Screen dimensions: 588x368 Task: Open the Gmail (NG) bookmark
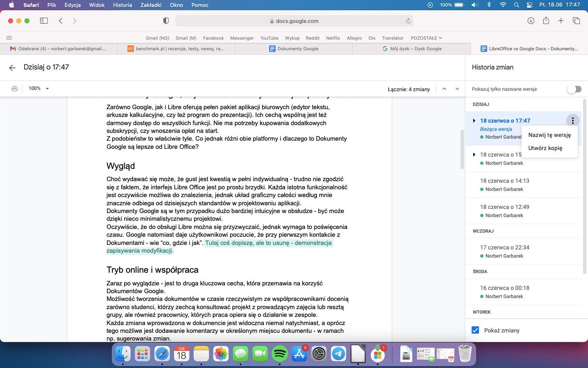[157, 38]
